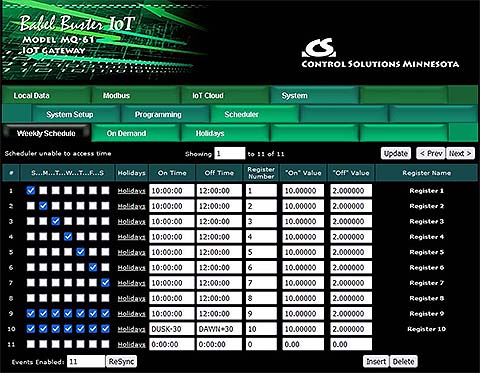Click the Showing start number field
The image size is (480, 373).
click(x=230, y=153)
